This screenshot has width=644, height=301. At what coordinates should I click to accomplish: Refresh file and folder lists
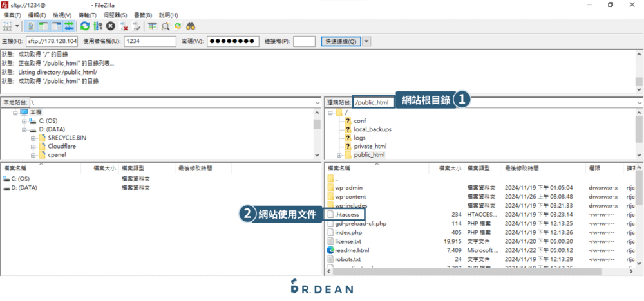(85, 26)
